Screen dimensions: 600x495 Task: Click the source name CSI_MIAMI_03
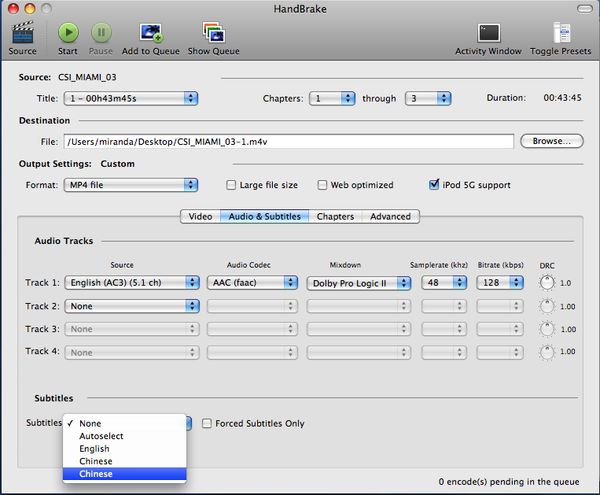pos(87,77)
